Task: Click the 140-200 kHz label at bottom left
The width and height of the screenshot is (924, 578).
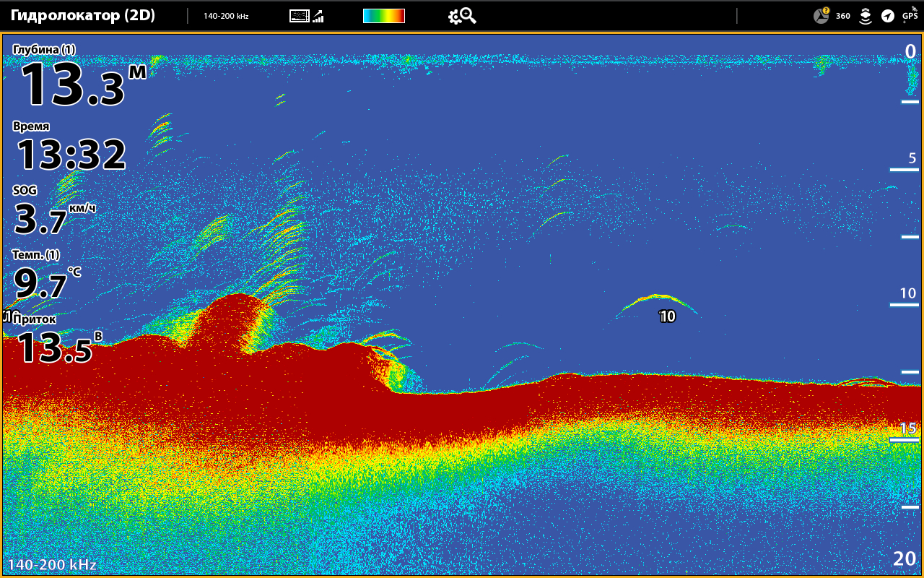Action: pos(52,565)
